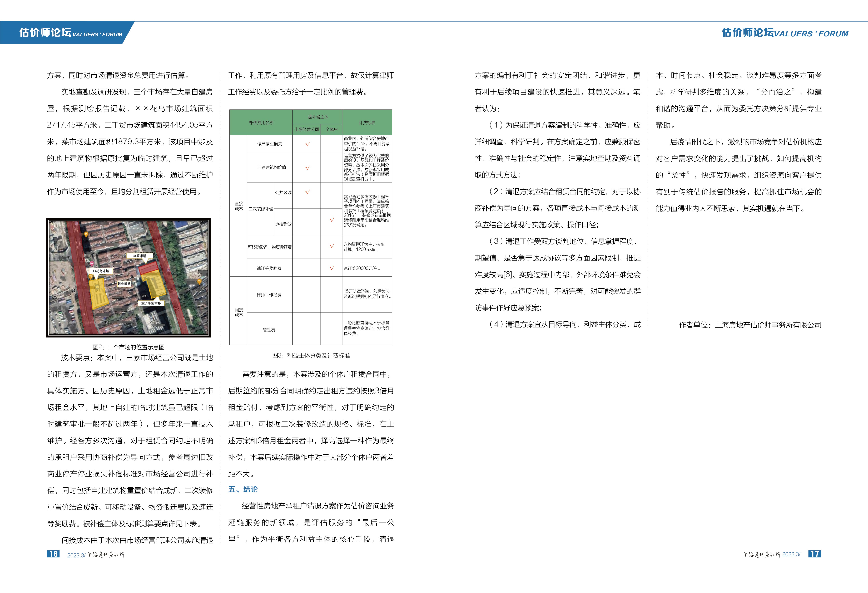The width and height of the screenshot is (868, 593).
Task: Click the right footer issue label 2023.3/
Action: [791, 555]
